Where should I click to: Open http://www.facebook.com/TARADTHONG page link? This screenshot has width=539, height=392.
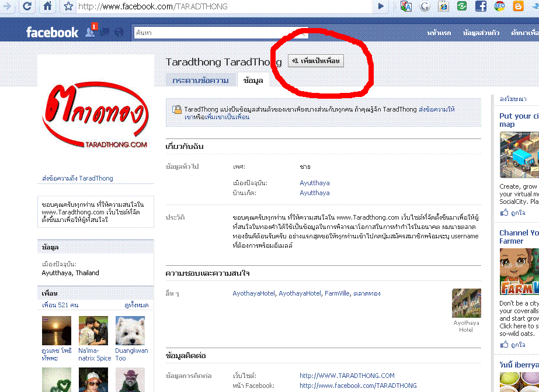[358, 386]
